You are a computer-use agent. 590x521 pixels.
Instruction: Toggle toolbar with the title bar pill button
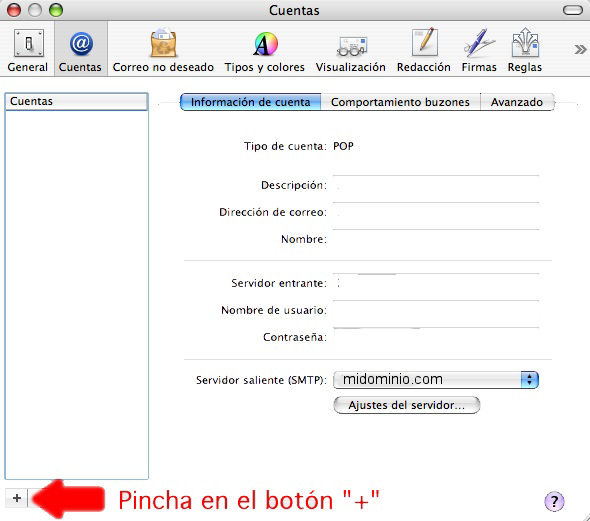[573, 10]
